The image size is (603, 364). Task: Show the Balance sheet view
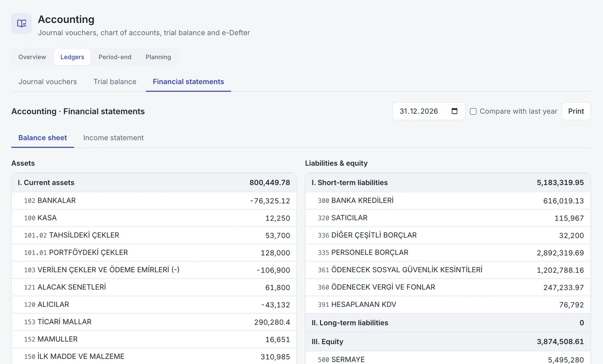42,138
